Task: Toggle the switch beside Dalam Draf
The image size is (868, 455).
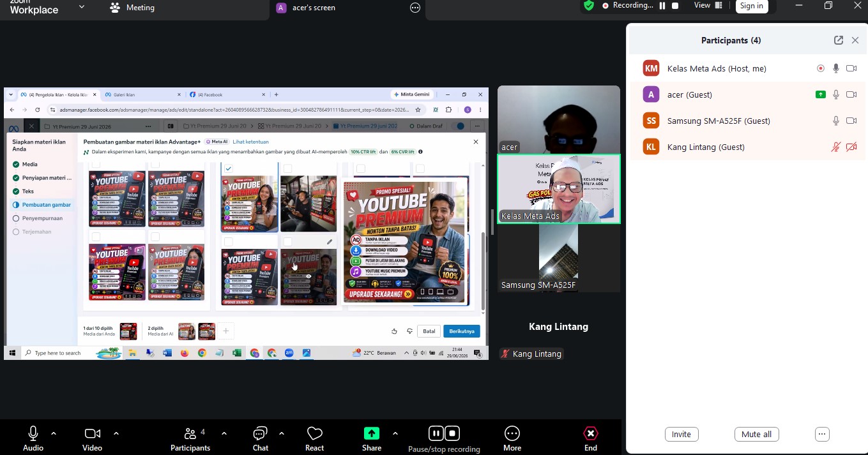Action: pyautogui.click(x=457, y=126)
